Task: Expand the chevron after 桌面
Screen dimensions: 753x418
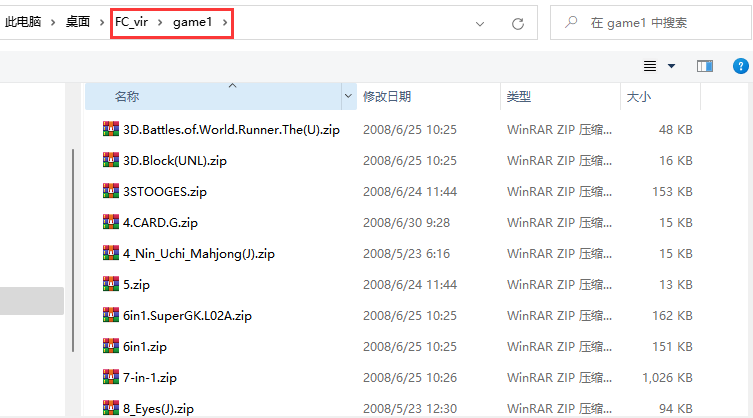Action: (102, 22)
